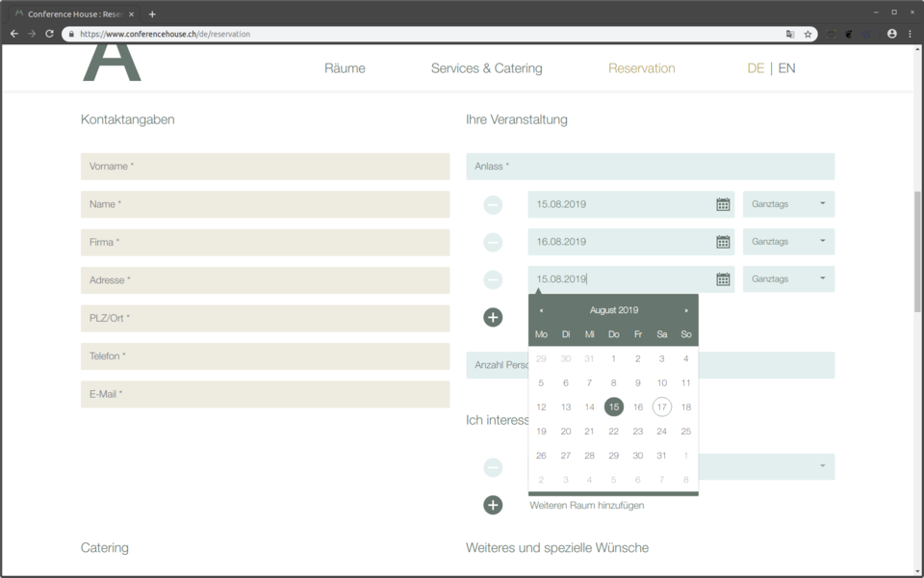Add another date with the plus button

coord(493,317)
